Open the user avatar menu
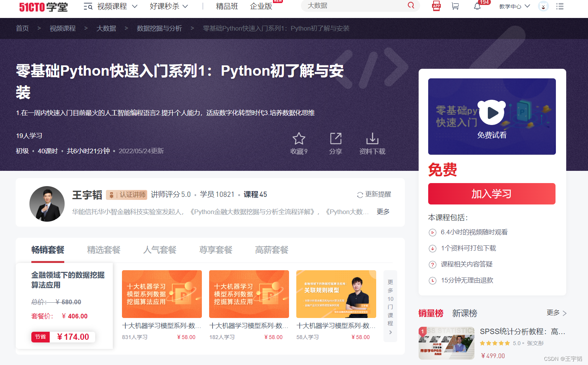The height and width of the screenshot is (365, 588). click(x=543, y=6)
